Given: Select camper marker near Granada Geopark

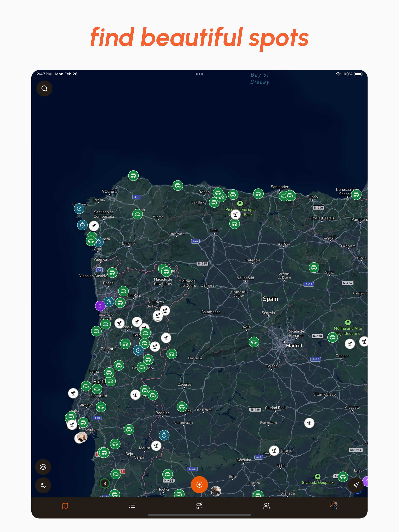Looking at the screenshot, I should coord(343,477).
